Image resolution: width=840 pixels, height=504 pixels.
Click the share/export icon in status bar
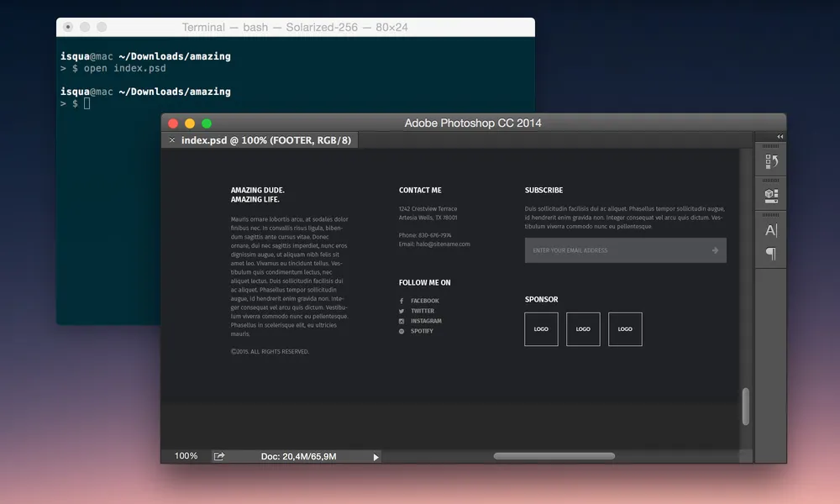click(x=219, y=456)
